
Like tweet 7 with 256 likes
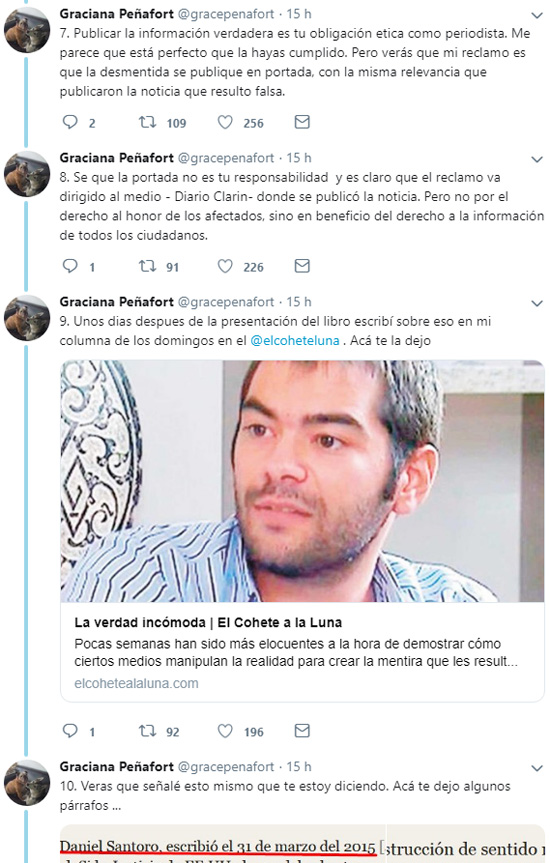[x=225, y=122]
